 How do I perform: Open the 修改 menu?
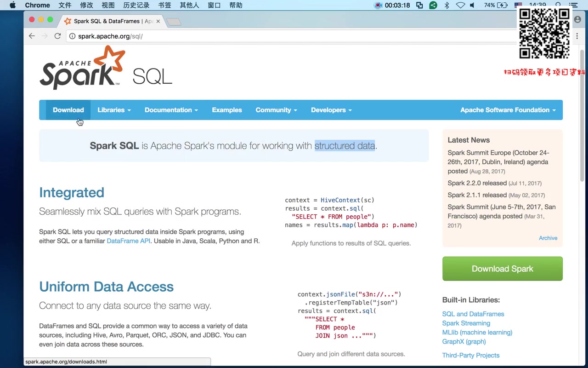pos(86,5)
